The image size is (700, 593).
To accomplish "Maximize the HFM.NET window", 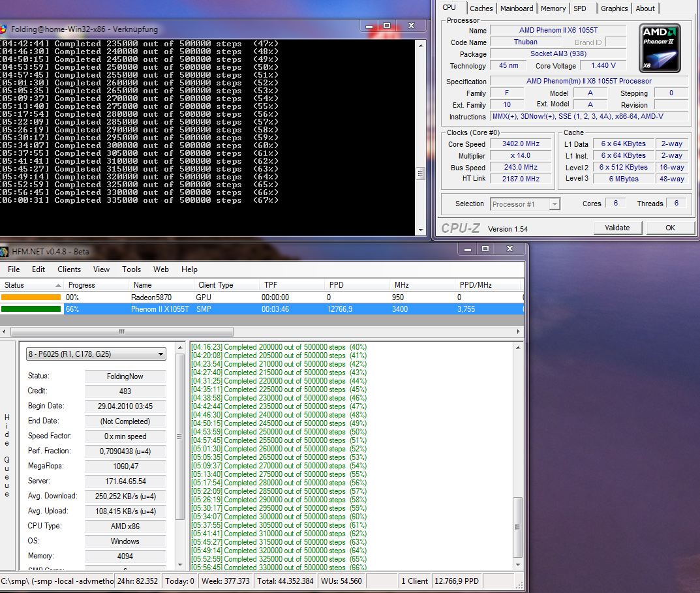I will click(x=485, y=249).
